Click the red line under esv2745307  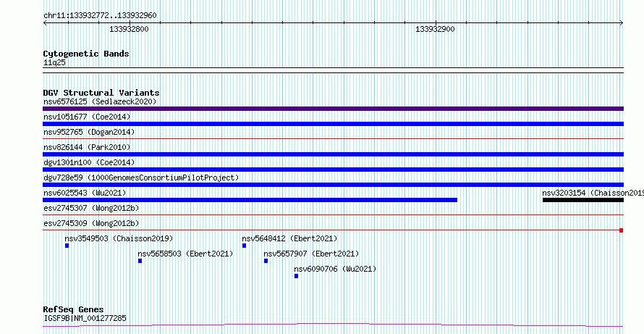[333, 214]
